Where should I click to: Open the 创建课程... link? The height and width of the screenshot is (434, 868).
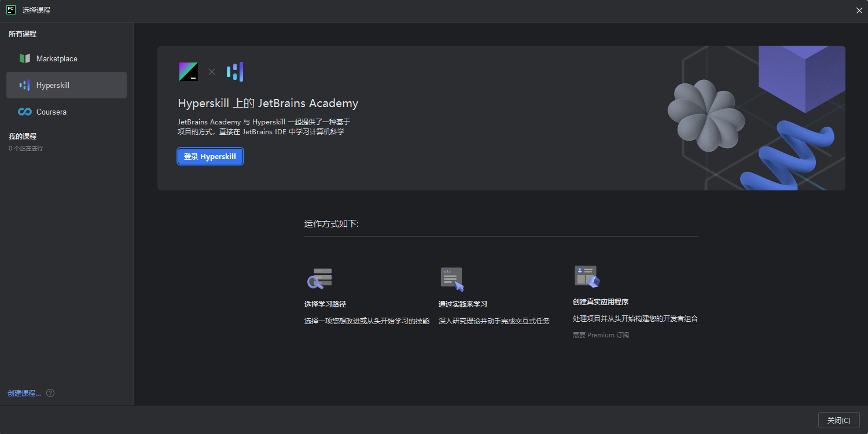click(x=24, y=393)
